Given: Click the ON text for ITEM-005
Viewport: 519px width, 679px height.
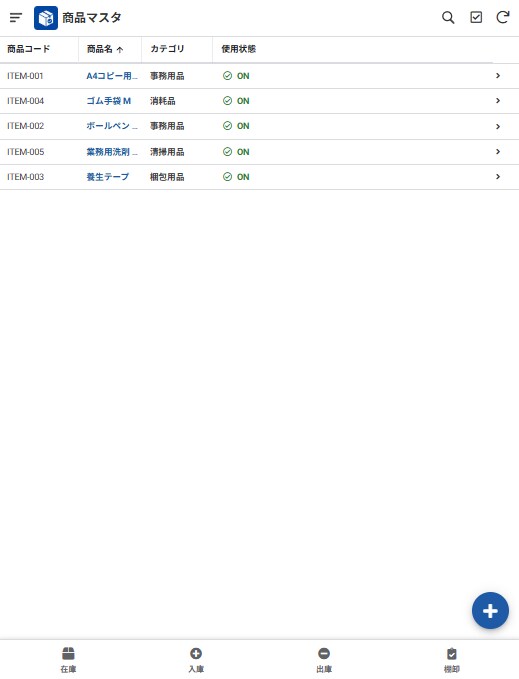Looking at the screenshot, I should pos(243,152).
